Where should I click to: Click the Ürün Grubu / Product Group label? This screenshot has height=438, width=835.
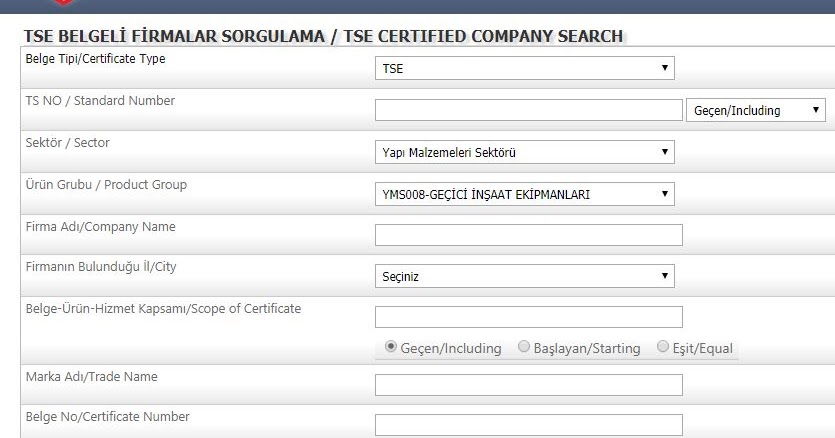pyautogui.click(x=105, y=185)
